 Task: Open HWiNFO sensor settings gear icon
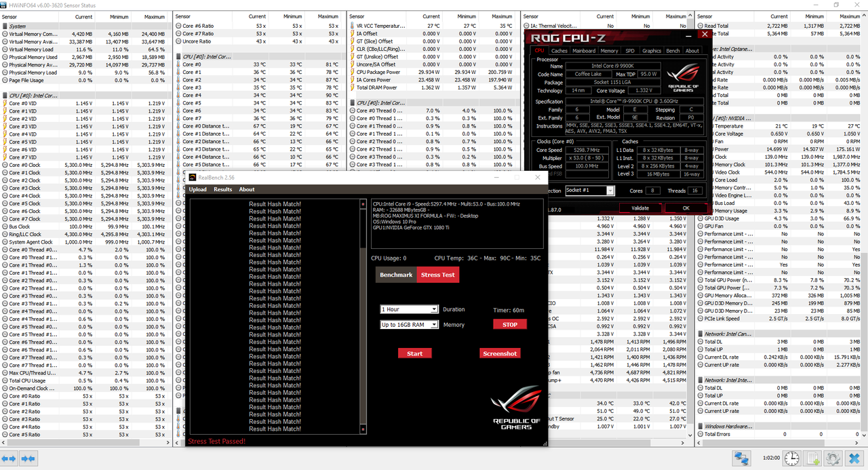click(x=834, y=459)
